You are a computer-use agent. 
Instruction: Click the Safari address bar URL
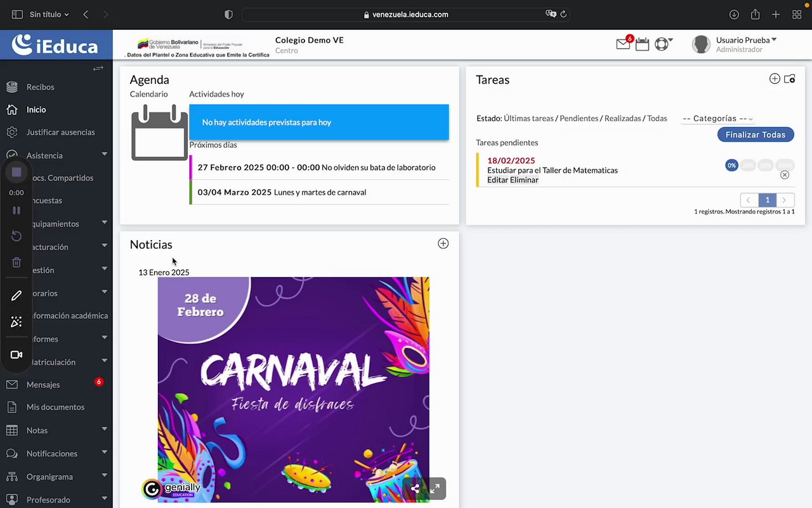406,14
